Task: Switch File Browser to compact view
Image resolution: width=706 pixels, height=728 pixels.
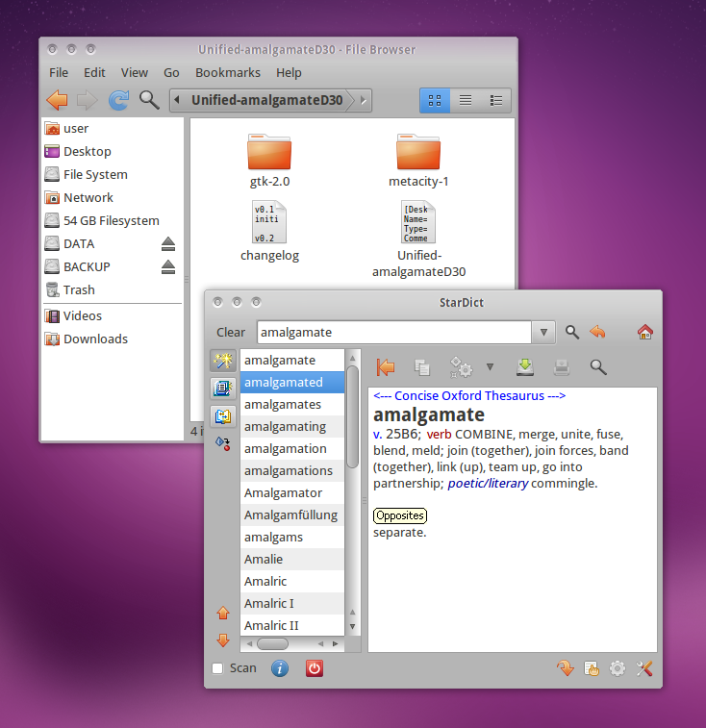Action: [496, 100]
